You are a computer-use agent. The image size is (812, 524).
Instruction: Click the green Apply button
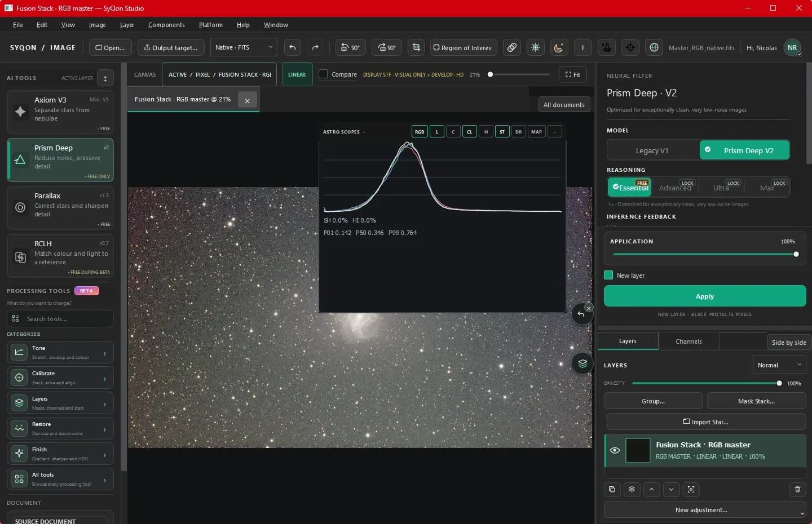[705, 296]
